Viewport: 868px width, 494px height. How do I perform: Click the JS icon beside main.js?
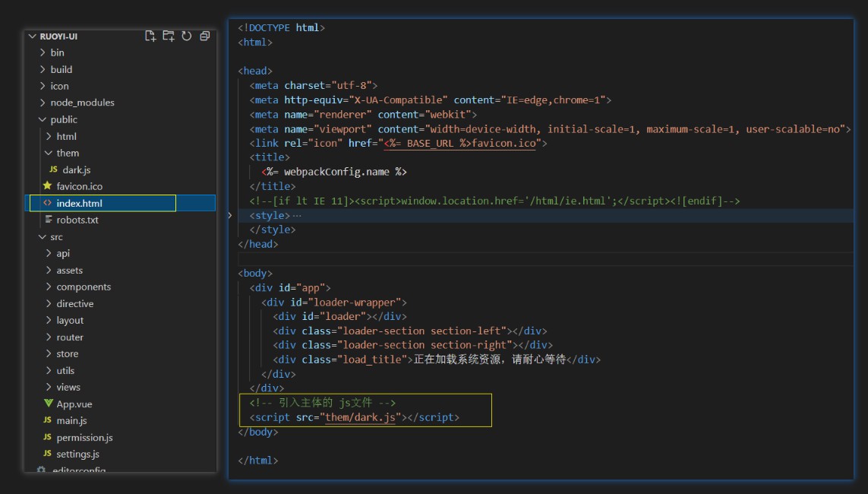48,420
